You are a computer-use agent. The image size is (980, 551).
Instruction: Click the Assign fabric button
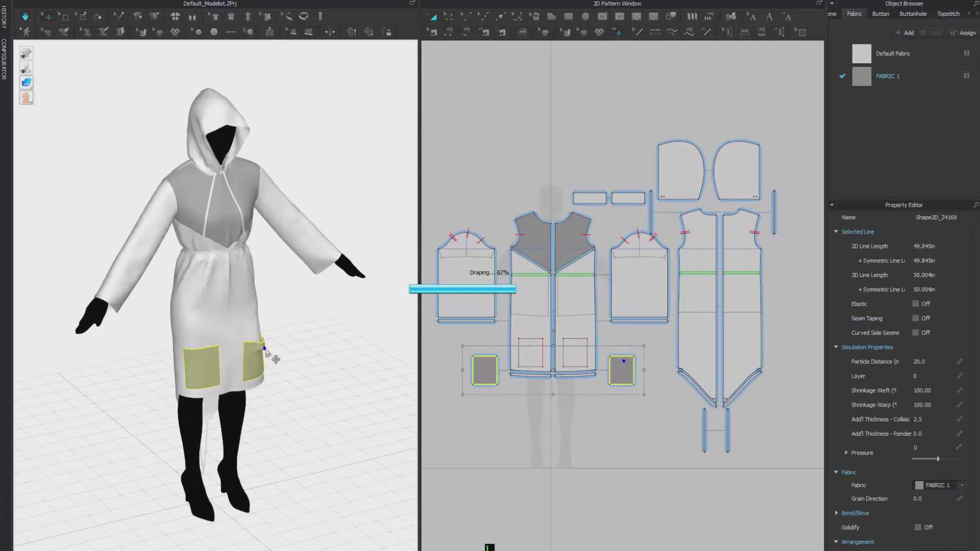[963, 33]
